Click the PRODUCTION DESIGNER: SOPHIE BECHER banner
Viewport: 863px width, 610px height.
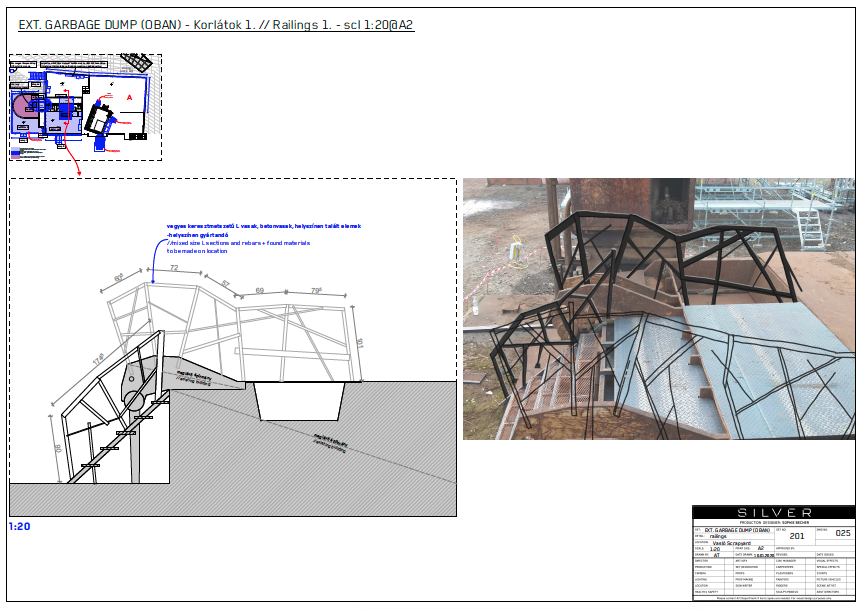click(775, 523)
